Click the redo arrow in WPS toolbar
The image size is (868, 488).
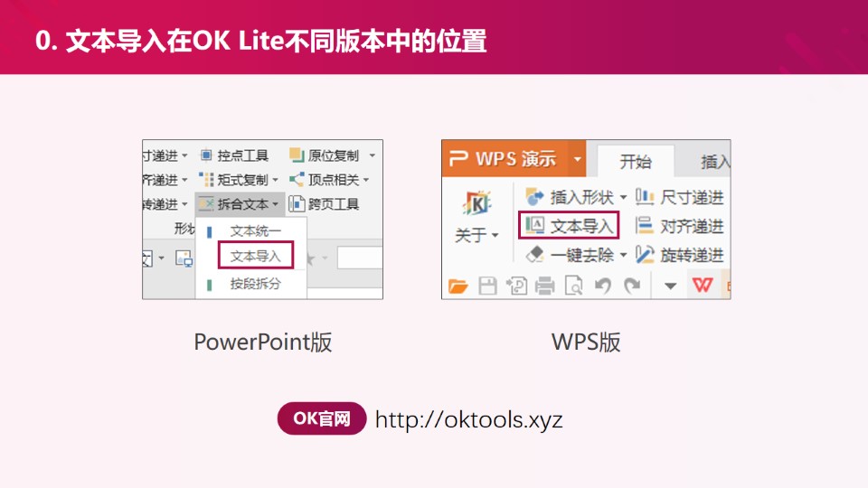tap(632, 286)
